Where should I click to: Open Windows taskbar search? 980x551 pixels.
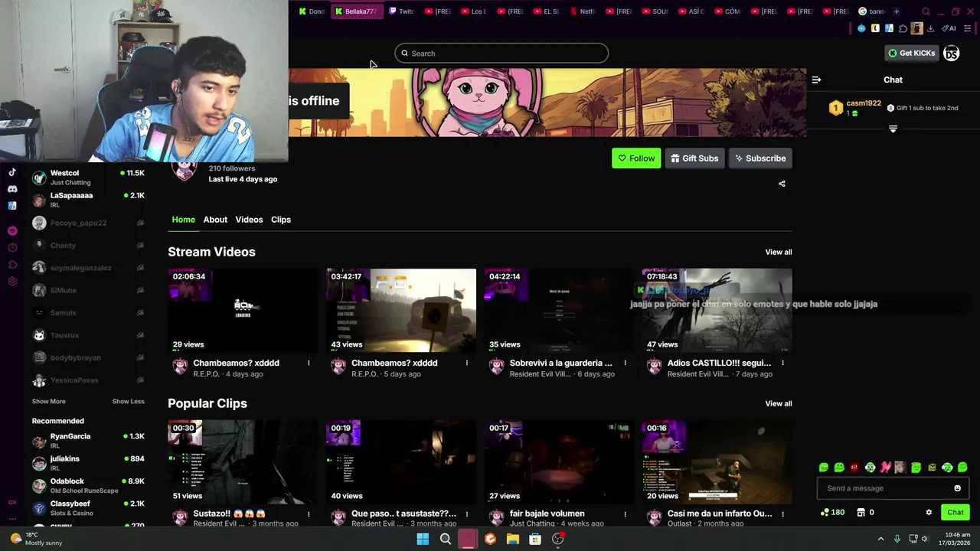(445, 539)
